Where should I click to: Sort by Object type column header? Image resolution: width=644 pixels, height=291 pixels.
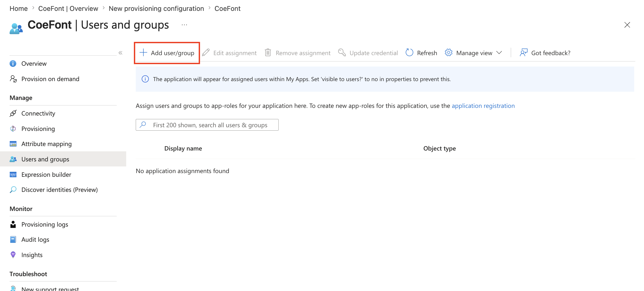(439, 148)
